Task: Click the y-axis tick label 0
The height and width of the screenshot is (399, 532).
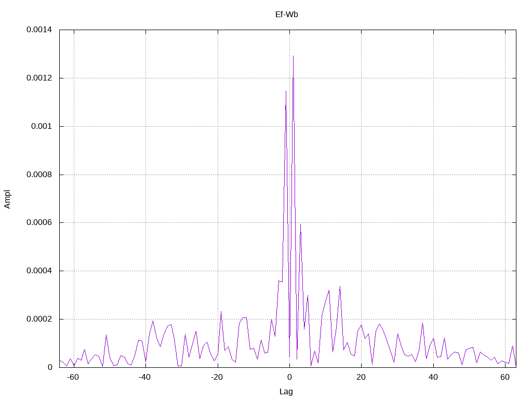Action: tap(50, 367)
